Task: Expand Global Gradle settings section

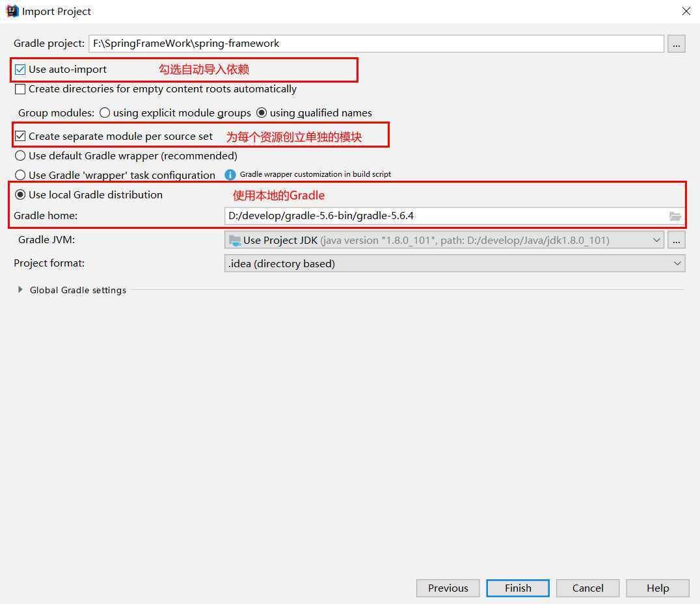Action: [x=20, y=289]
